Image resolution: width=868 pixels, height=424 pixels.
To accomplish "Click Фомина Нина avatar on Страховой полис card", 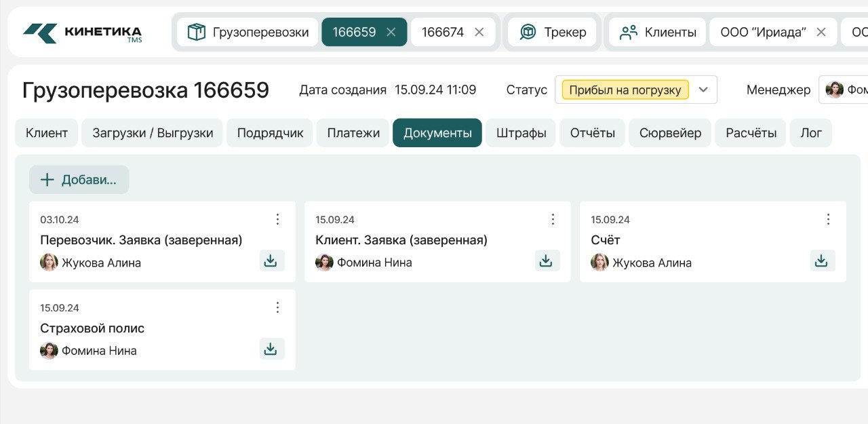I will tap(49, 351).
